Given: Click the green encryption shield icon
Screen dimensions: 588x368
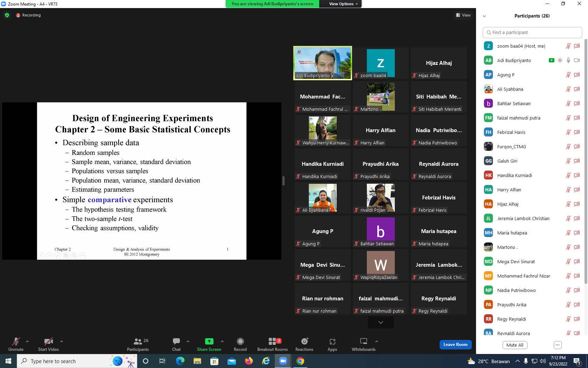Looking at the screenshot, I should (x=7, y=15).
